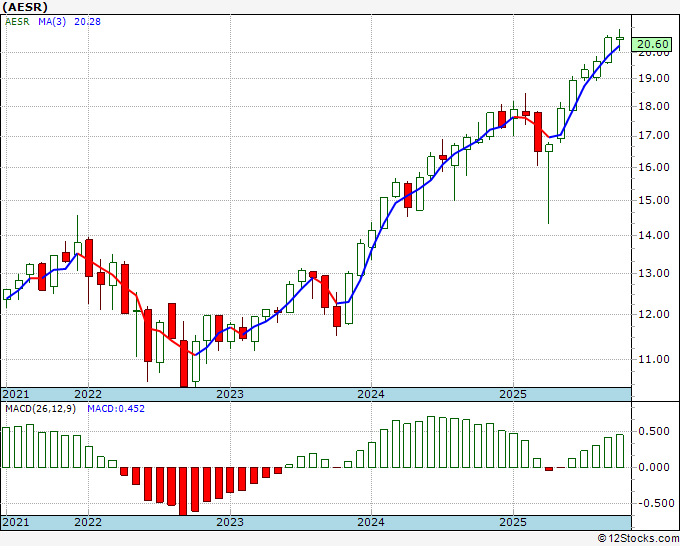This screenshot has width=680, height=546.
Task: Click the MACD:0.452 value label
Action: pyautogui.click(x=116, y=409)
